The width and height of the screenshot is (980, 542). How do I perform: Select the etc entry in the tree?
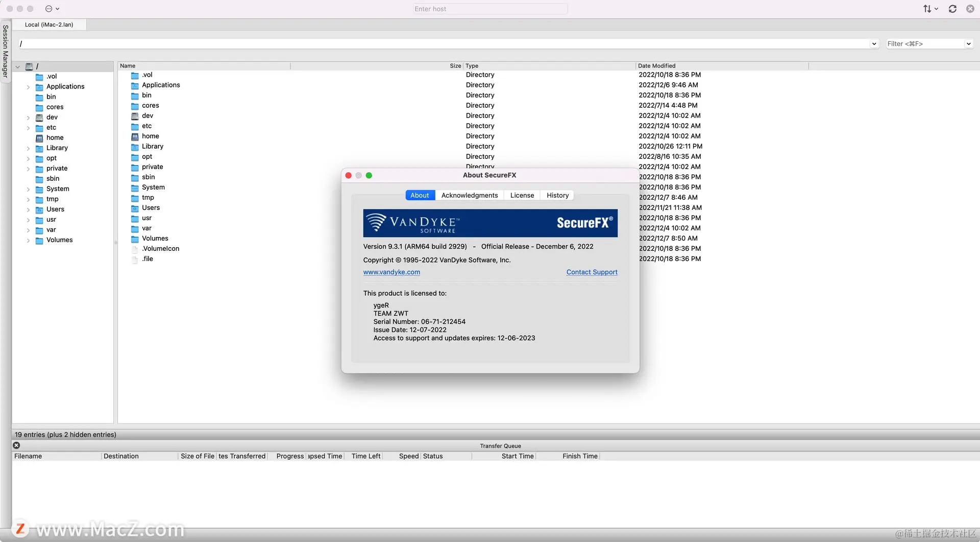[51, 128]
